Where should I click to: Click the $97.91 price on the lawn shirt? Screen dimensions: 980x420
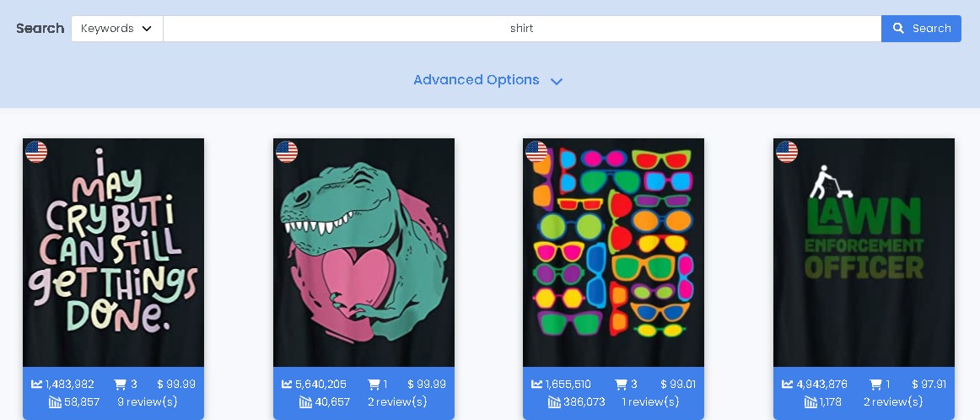tap(929, 385)
